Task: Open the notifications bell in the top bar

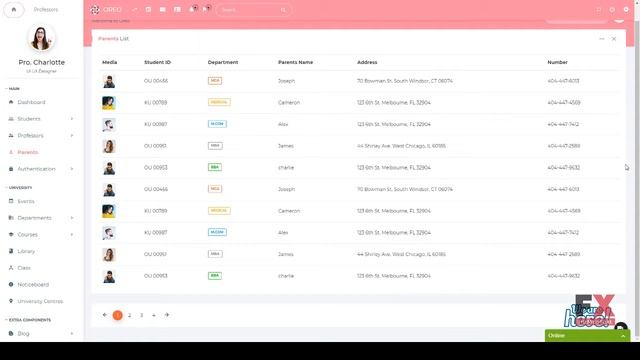Action: click(191, 9)
